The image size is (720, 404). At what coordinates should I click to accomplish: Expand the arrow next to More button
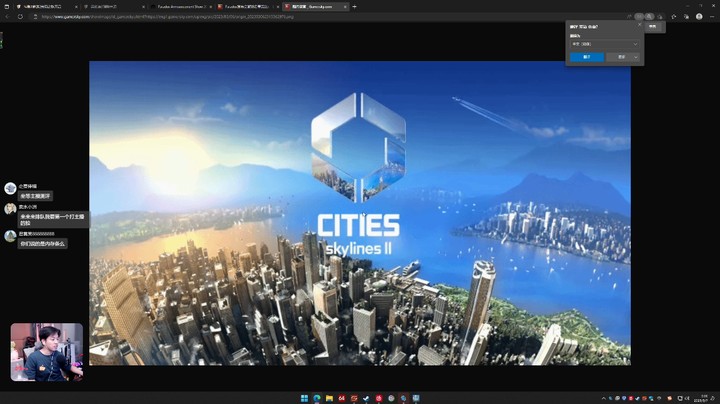(x=636, y=57)
